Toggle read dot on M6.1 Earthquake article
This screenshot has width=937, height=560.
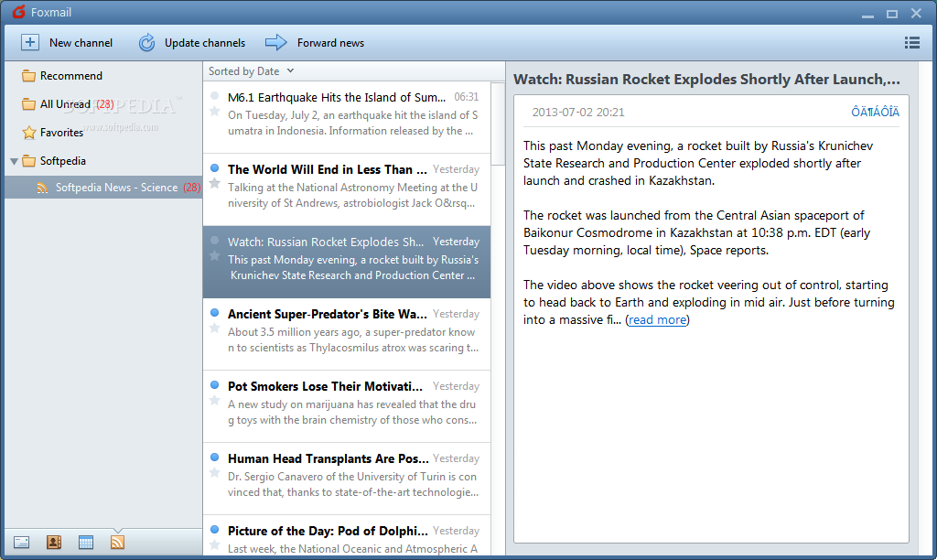[x=214, y=96]
